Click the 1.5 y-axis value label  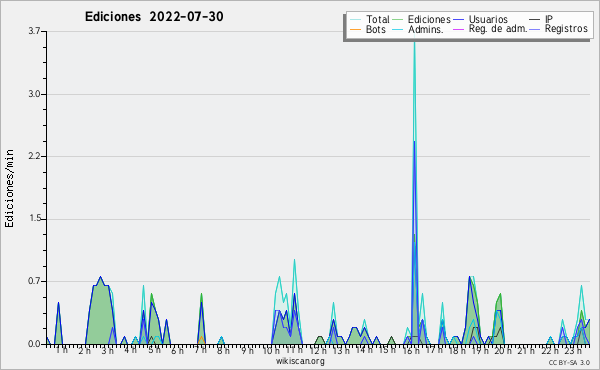tap(34, 219)
